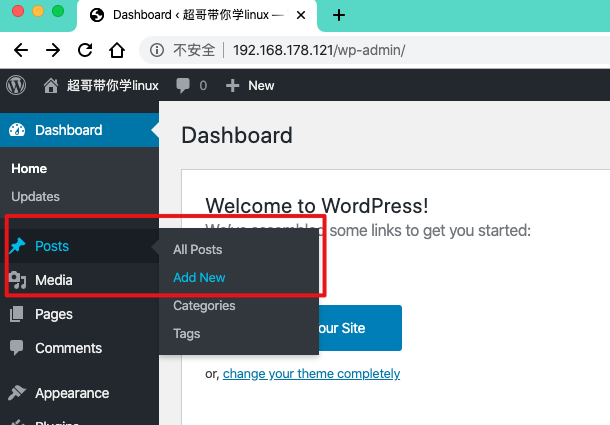Image resolution: width=610 pixels, height=425 pixels.
Task: Click the Welcome to WordPress! heading
Action: pyautogui.click(x=317, y=205)
